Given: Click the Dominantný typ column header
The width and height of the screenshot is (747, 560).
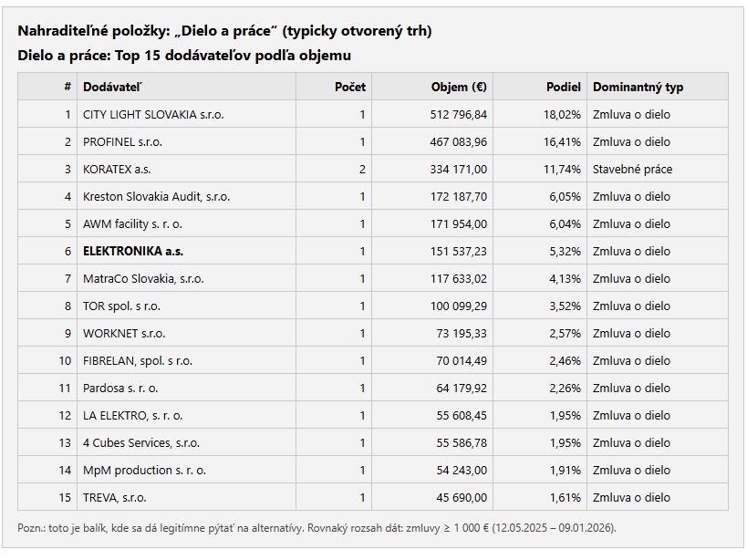Looking at the screenshot, I should click(x=638, y=88).
